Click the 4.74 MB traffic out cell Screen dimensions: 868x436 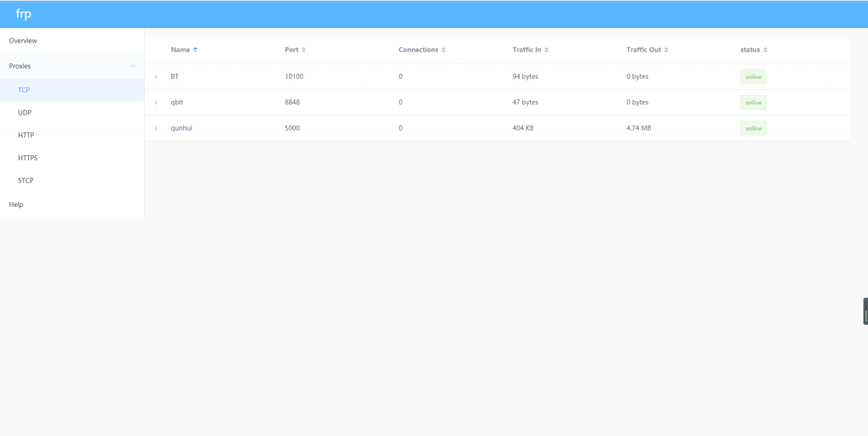pyautogui.click(x=639, y=128)
